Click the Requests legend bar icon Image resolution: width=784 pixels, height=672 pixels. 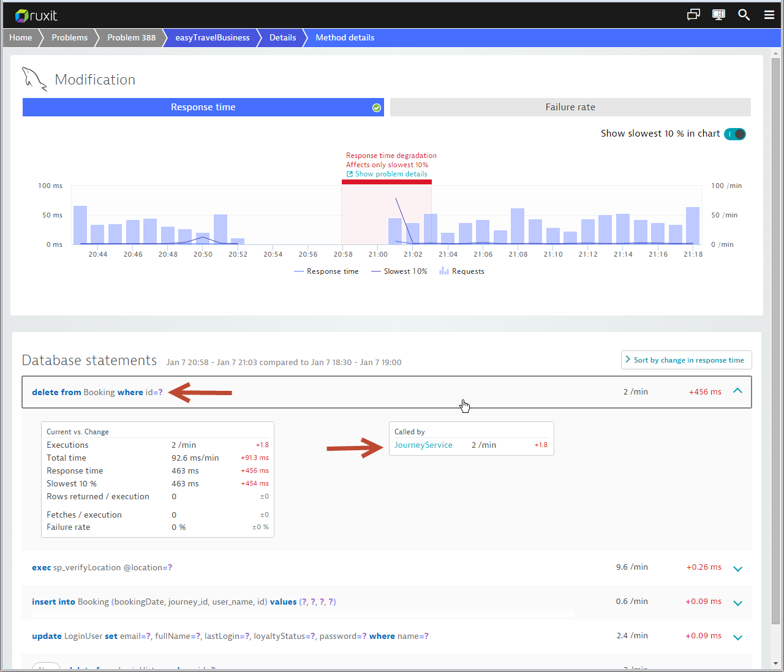[444, 271]
